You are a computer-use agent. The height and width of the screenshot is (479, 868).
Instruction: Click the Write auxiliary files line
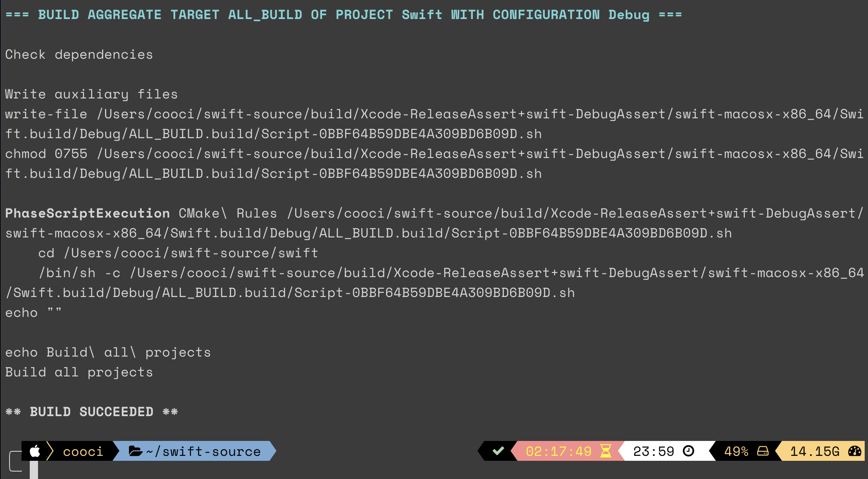pos(91,94)
